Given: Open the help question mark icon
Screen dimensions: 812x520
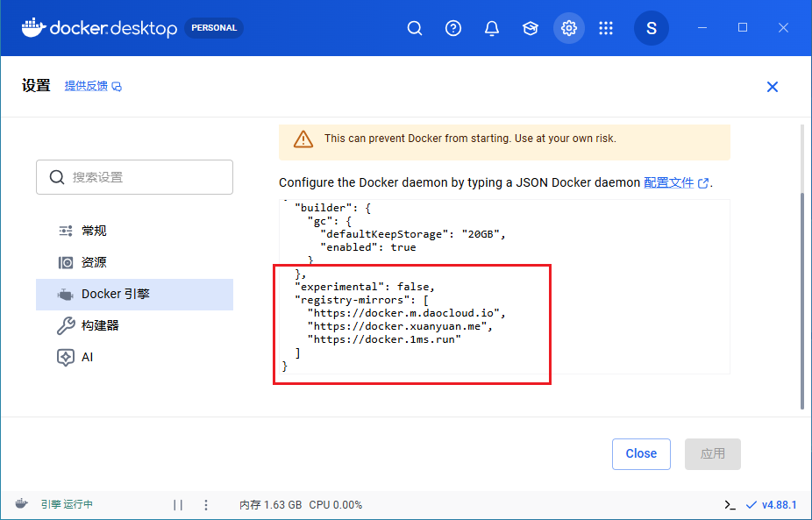Looking at the screenshot, I should point(453,28).
